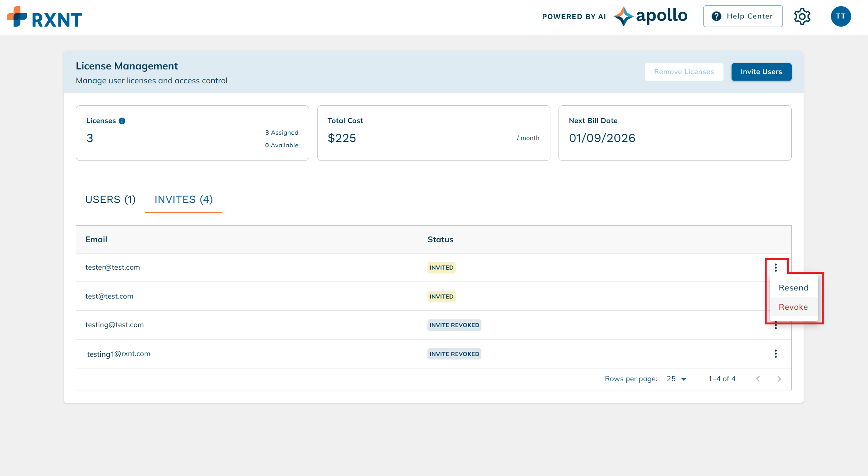Click the previous page chevron
This screenshot has width=868, height=476.
758,379
